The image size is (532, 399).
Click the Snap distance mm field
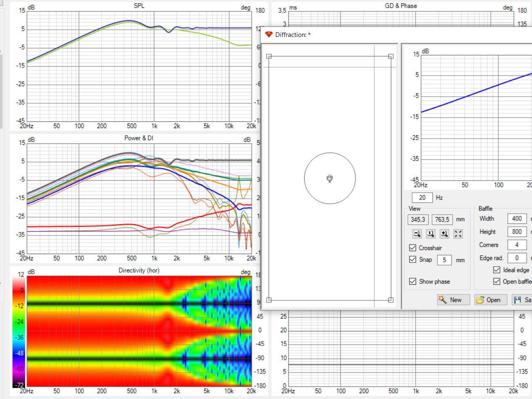[445, 260]
